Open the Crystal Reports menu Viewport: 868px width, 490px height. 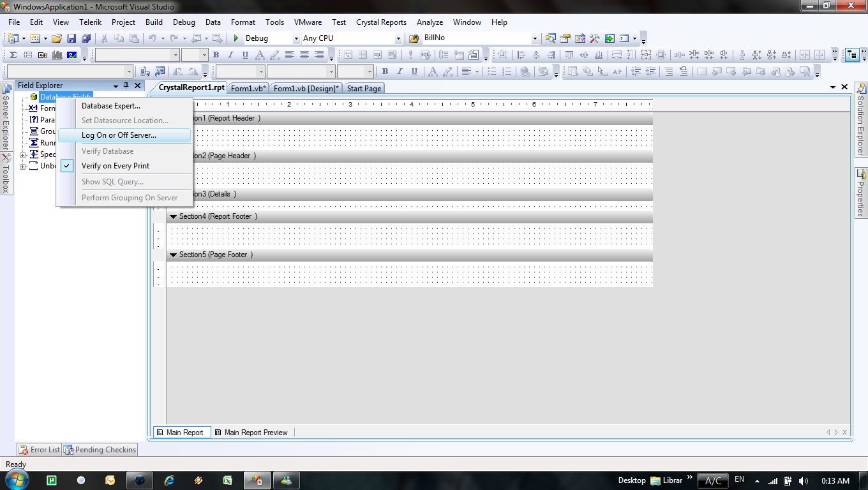(381, 22)
